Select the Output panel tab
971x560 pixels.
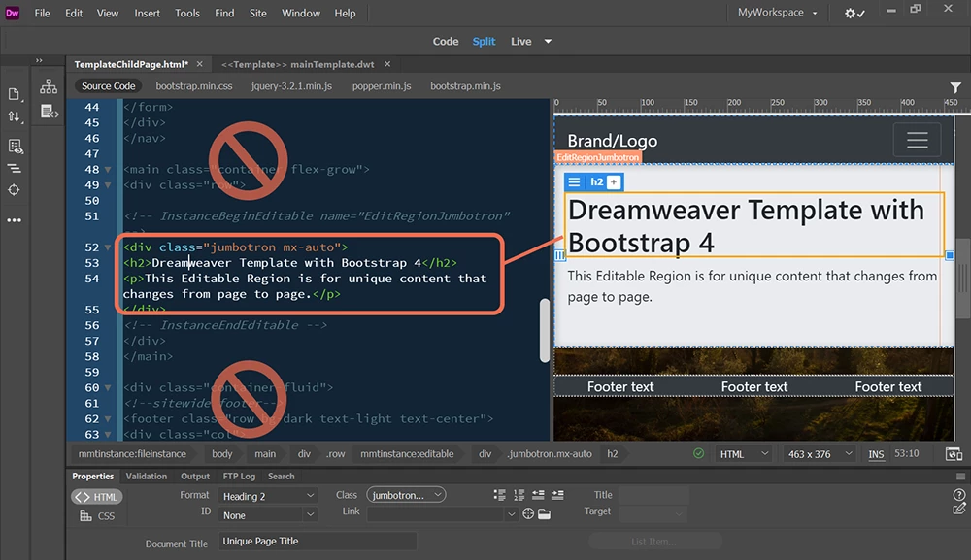click(x=195, y=477)
